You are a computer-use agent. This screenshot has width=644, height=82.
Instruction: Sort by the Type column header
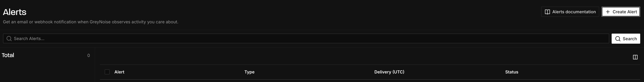coord(249,72)
